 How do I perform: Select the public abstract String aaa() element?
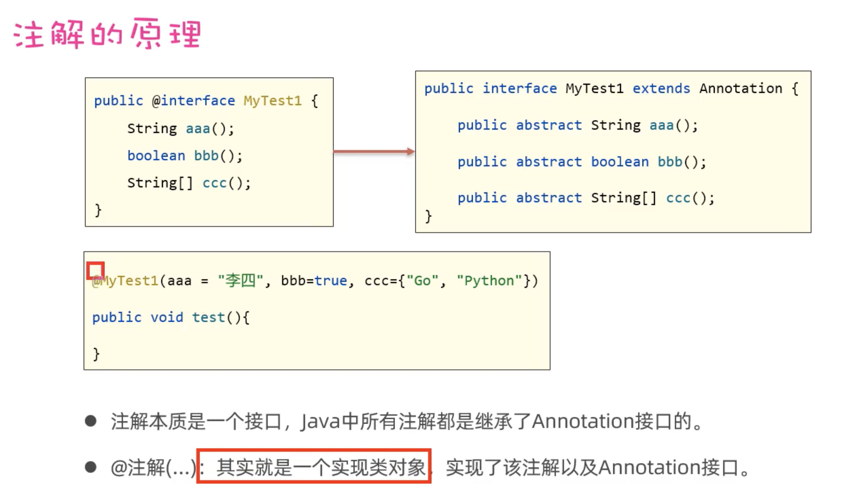click(x=576, y=125)
